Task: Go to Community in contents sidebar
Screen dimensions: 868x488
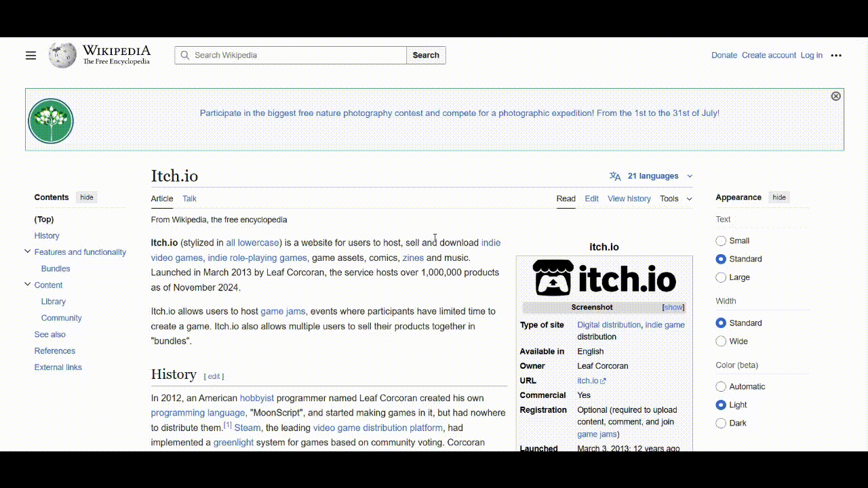Action: [x=62, y=318]
